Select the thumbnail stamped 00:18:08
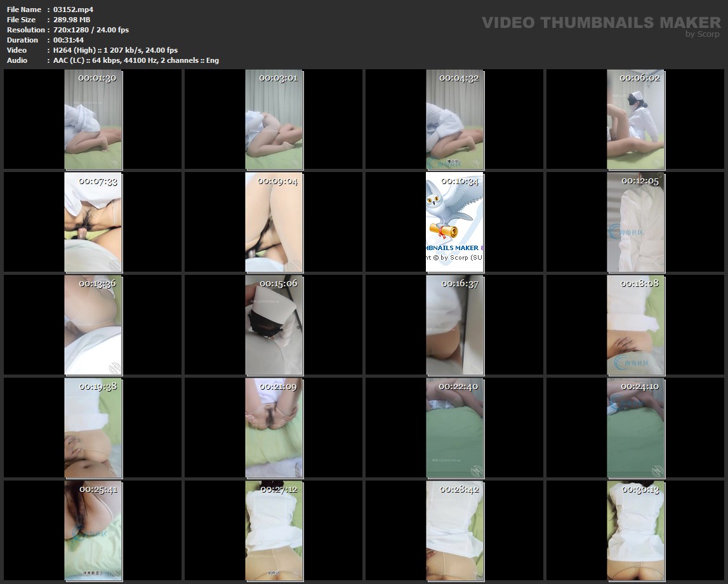This screenshot has height=584, width=728. pyautogui.click(x=636, y=326)
